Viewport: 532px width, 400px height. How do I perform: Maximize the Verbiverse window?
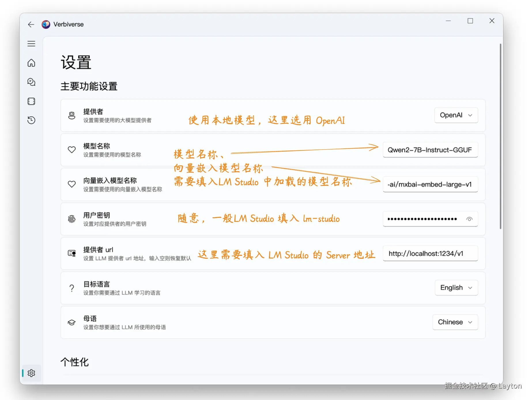(x=470, y=21)
